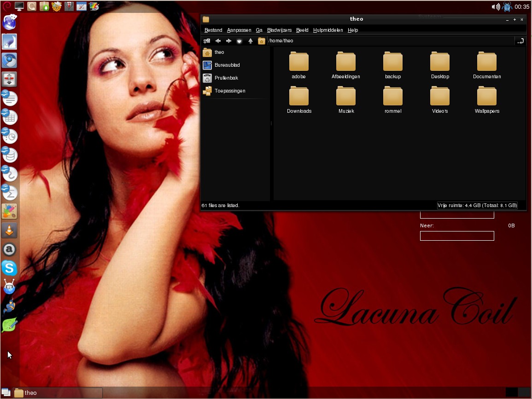Open the cat with hat icon

[x=56, y=6]
